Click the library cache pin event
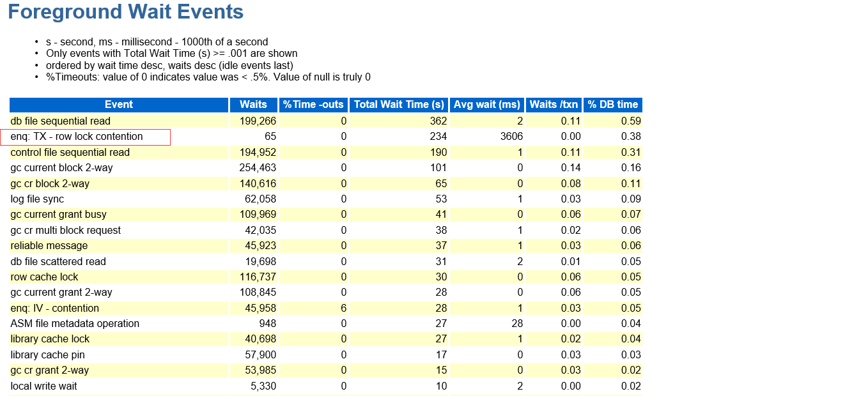 click(x=48, y=355)
